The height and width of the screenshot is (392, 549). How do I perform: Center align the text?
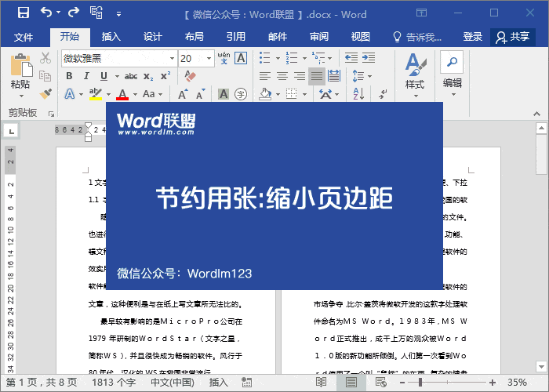(x=282, y=76)
